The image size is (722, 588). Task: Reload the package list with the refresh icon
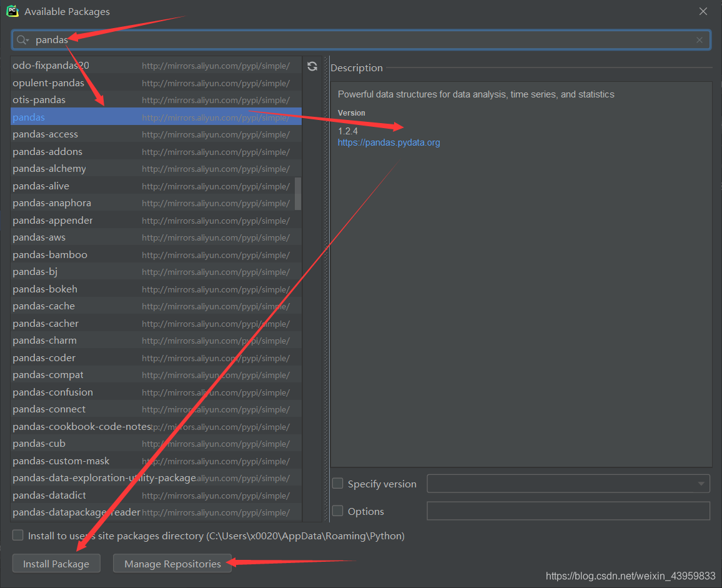coord(312,66)
